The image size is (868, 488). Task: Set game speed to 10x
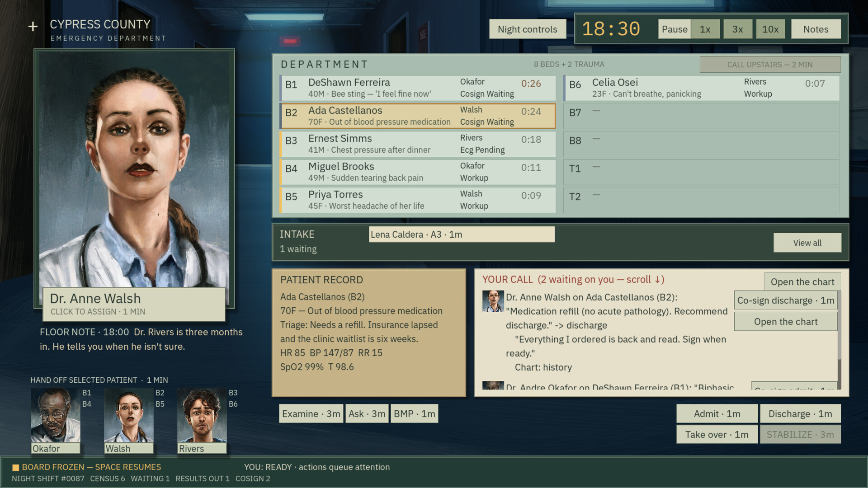[x=770, y=29]
